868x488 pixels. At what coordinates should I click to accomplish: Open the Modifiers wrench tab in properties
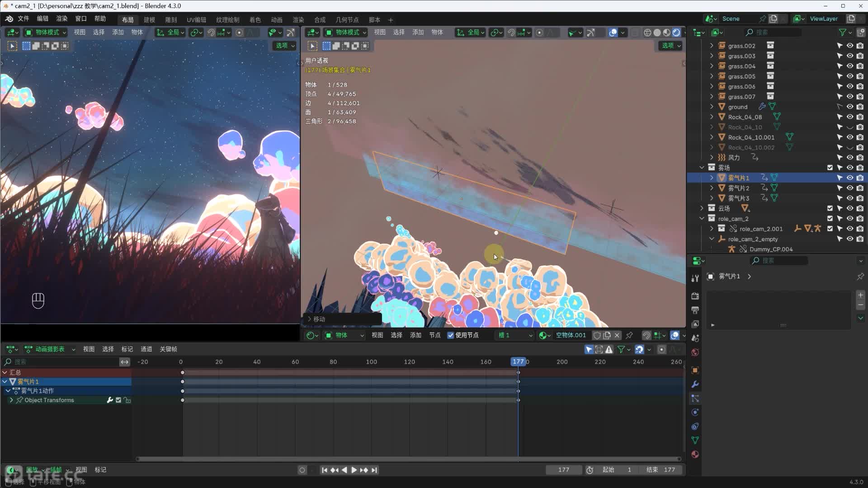[695, 385]
